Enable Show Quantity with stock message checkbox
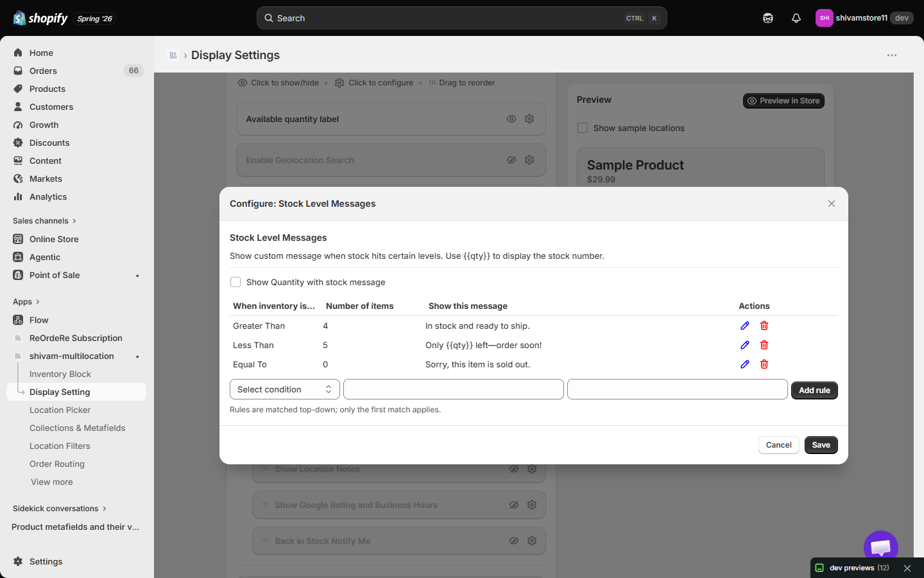This screenshot has width=924, height=578. point(235,282)
